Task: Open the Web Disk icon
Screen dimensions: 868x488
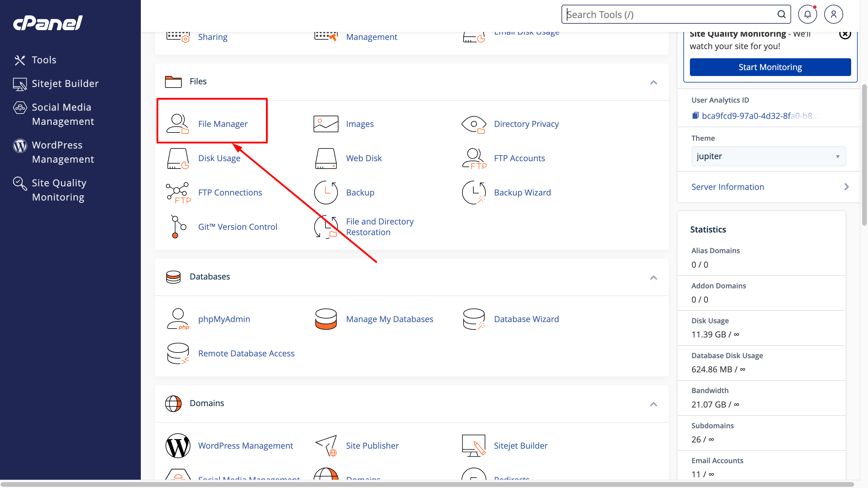Action: pos(325,158)
